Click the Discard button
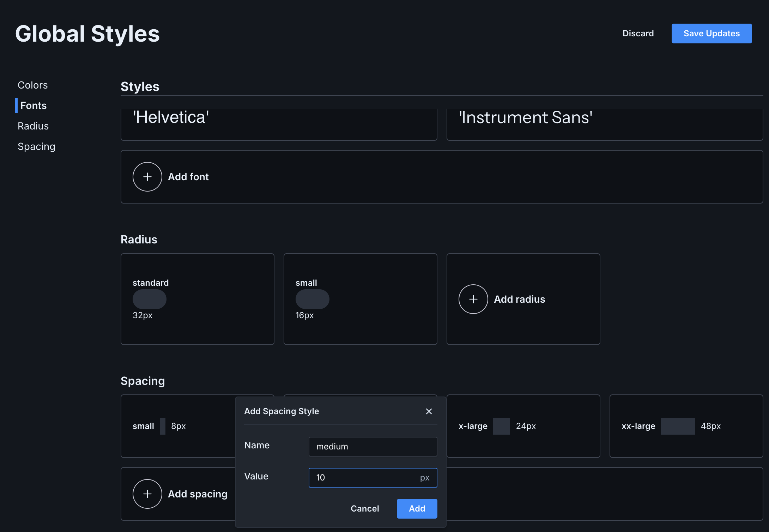This screenshot has height=532, width=769. point(637,33)
